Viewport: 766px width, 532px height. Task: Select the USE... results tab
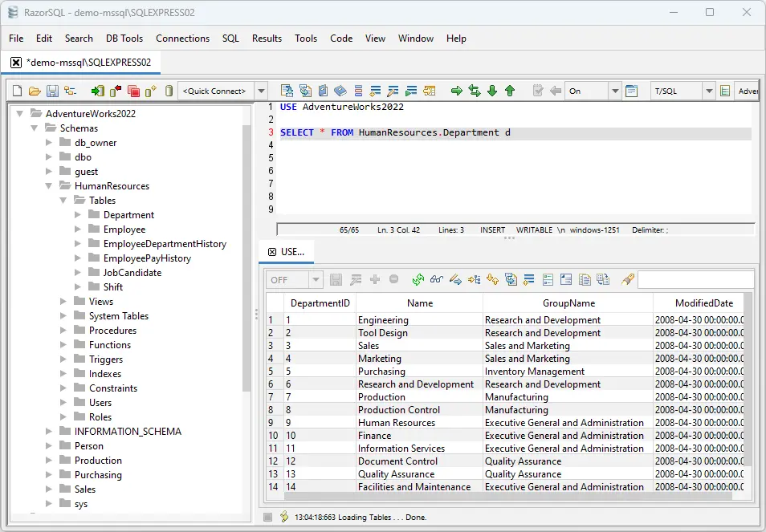pos(292,252)
